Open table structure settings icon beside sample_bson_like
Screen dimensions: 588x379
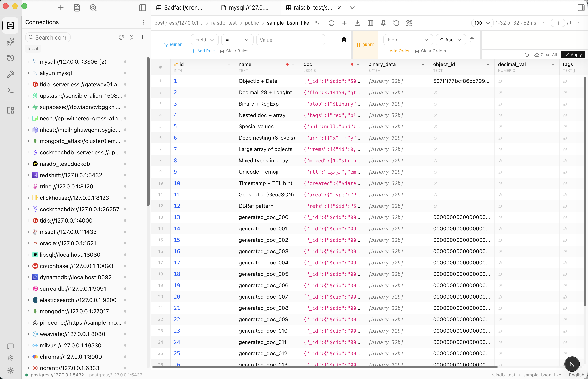click(317, 23)
